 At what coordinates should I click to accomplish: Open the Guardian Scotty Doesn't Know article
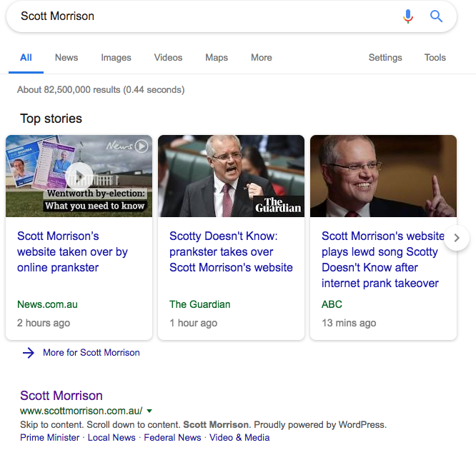click(231, 252)
